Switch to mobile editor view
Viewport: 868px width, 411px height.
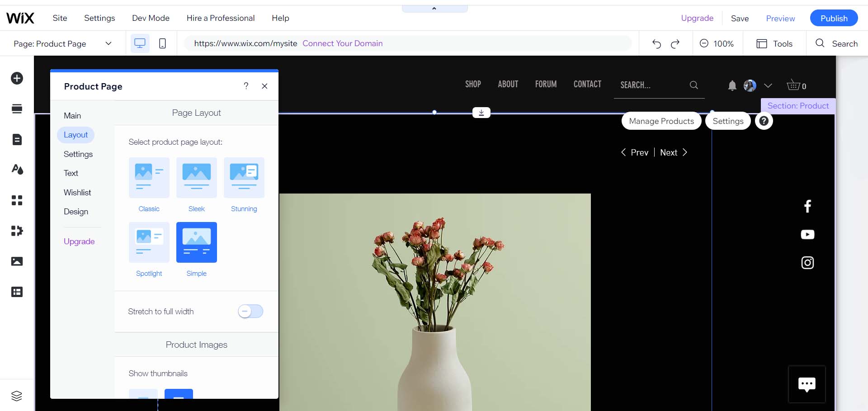pos(162,43)
